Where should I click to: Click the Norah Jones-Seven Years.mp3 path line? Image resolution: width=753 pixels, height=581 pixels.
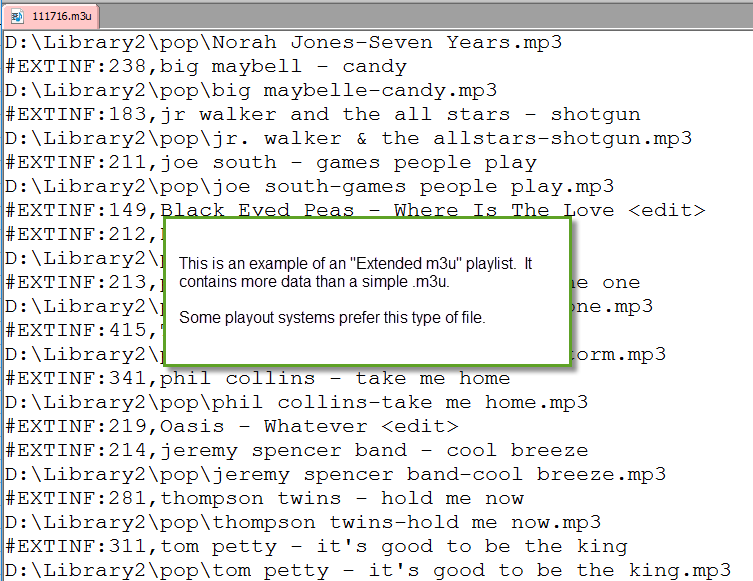(x=283, y=43)
